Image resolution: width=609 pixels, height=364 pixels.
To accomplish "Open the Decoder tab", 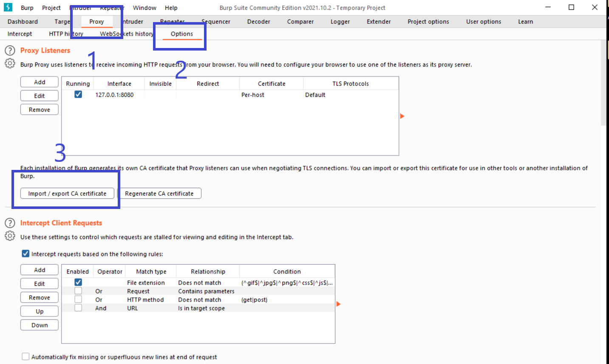I will [x=259, y=22].
